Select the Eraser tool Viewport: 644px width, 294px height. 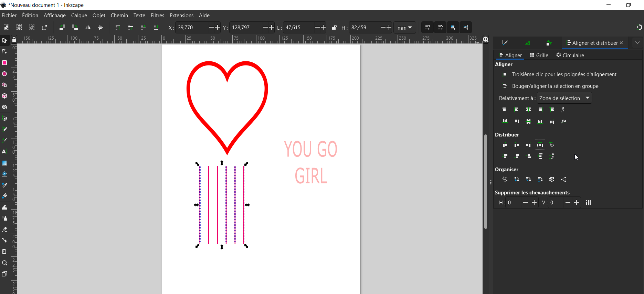click(x=4, y=229)
